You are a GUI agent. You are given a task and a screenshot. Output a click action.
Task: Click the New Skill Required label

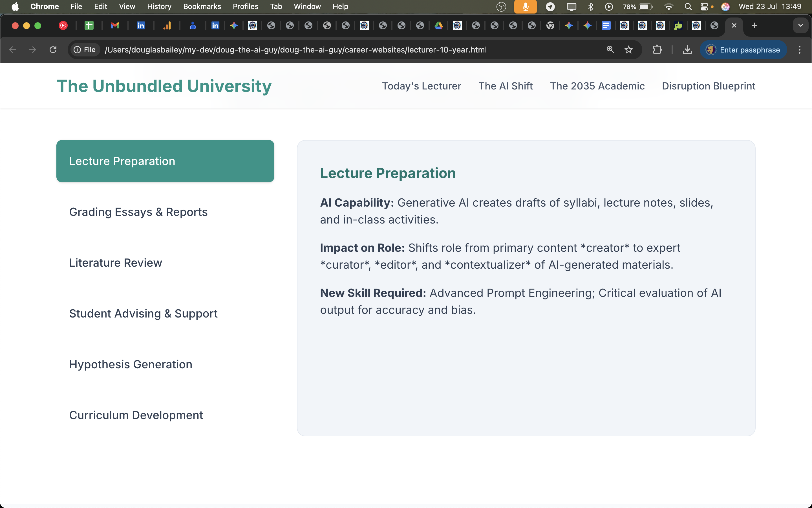pyautogui.click(x=373, y=293)
